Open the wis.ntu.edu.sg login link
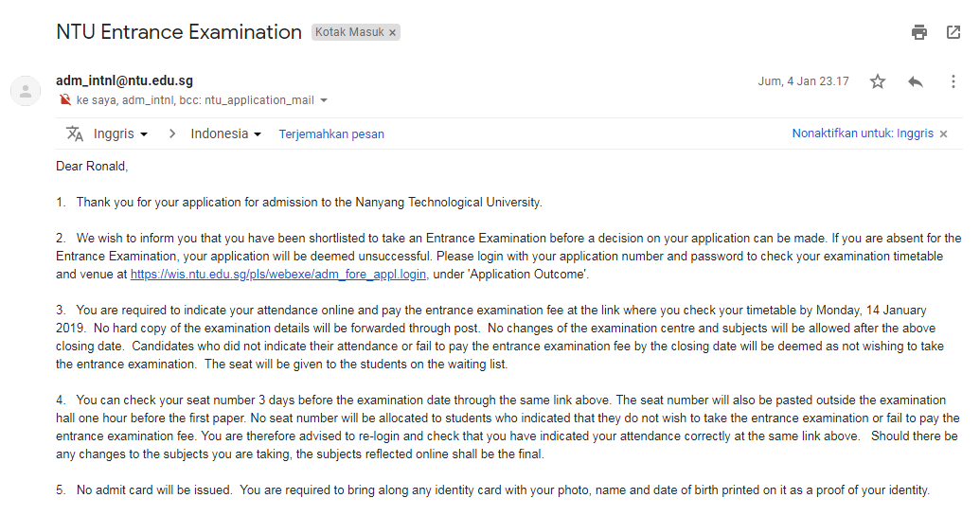 (279, 275)
